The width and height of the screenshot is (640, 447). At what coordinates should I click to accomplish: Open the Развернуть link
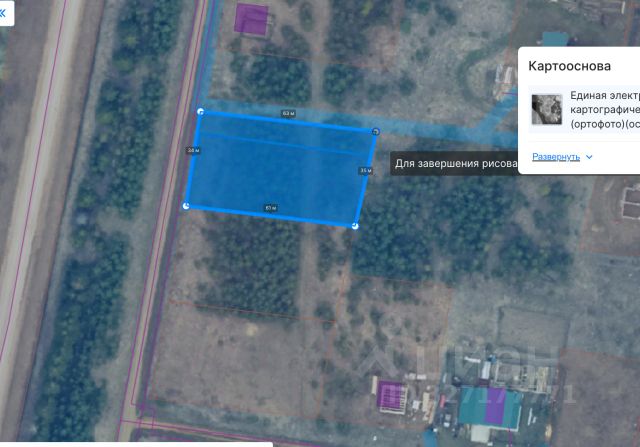[556, 157]
